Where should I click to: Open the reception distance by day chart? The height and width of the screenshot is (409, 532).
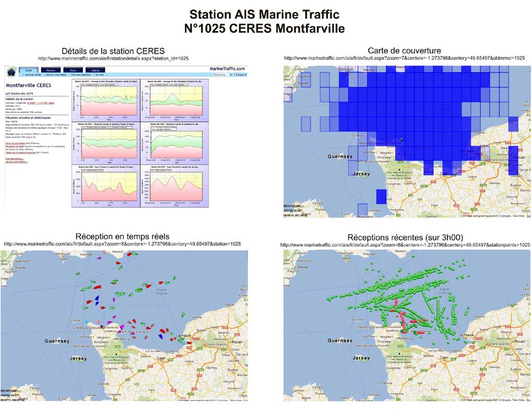[174, 101]
